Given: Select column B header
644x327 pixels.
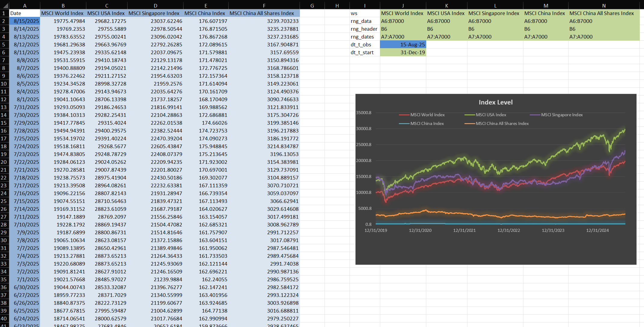Looking at the screenshot, I should [63, 5].
